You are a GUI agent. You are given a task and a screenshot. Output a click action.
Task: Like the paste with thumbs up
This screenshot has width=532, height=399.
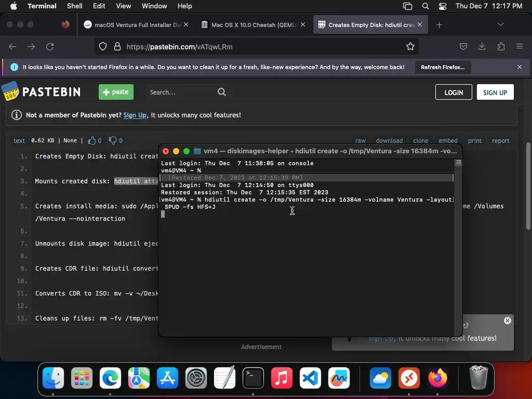(x=91, y=140)
